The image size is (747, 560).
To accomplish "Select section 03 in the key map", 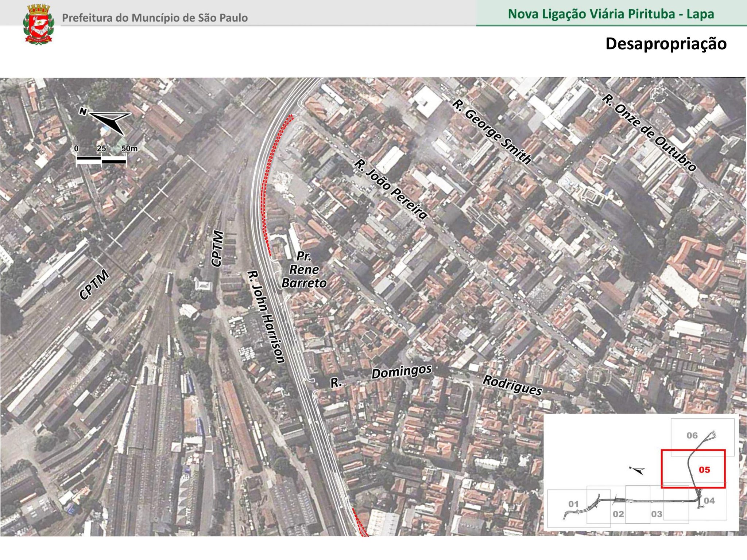I will point(657,514).
